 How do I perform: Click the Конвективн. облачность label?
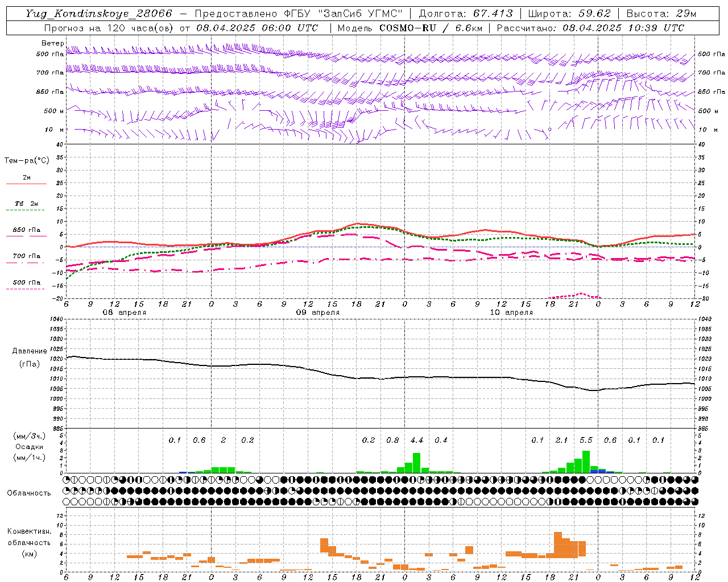pos(29,537)
